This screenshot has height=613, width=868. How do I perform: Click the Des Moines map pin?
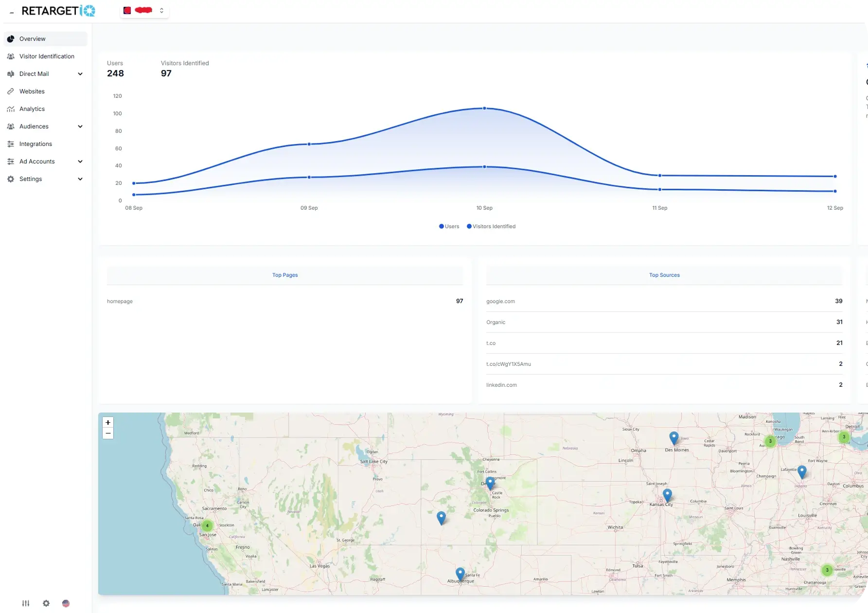click(673, 437)
